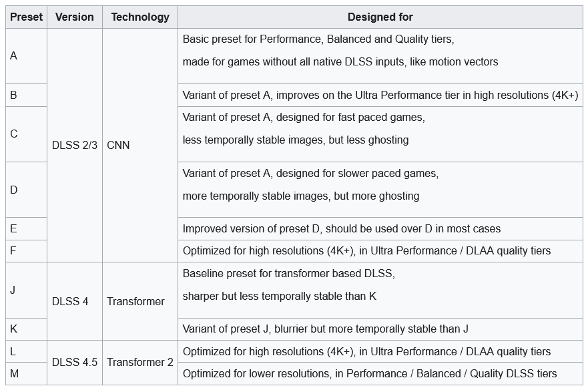Click the Transformer 2 technology cell
This screenshot has height=390, width=588.
140,362
